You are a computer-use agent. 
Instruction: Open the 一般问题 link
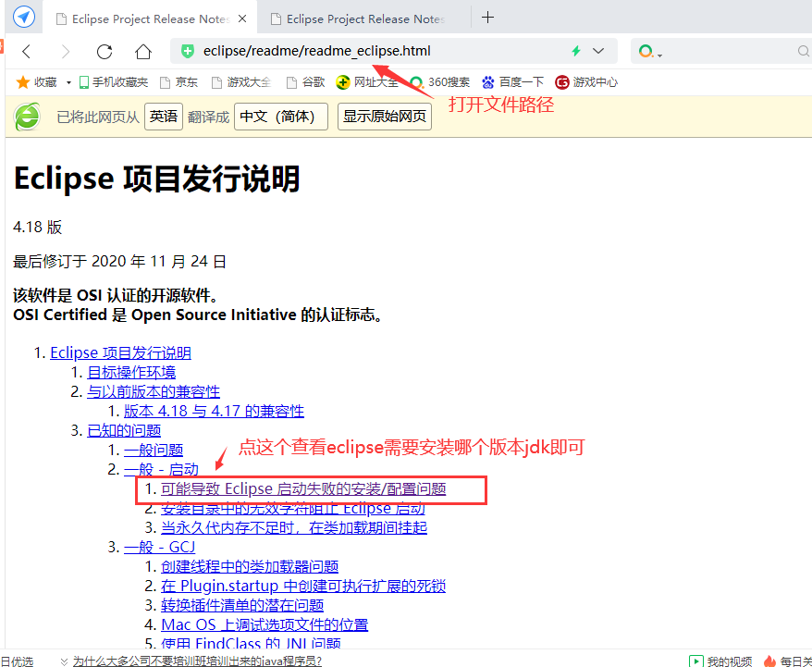(x=154, y=450)
